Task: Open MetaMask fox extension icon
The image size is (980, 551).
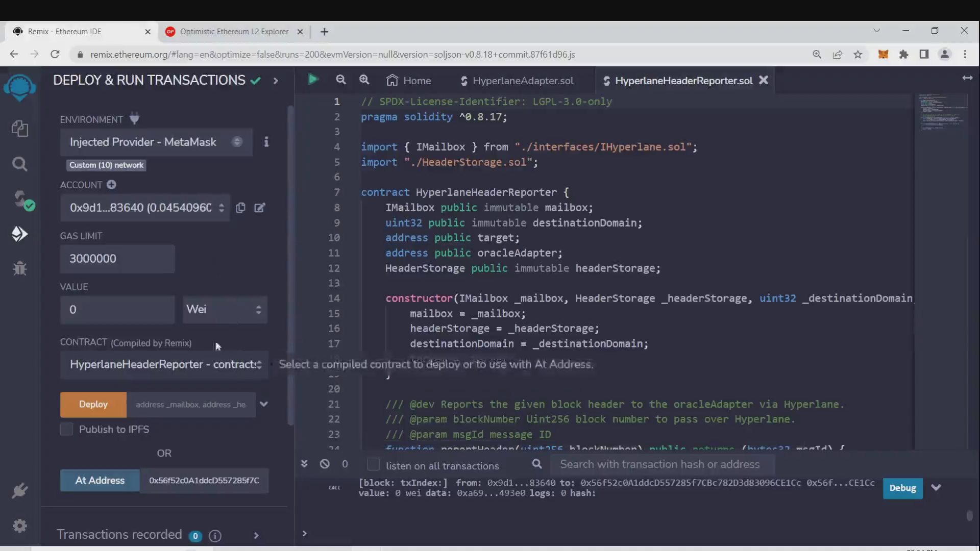Action: click(883, 54)
